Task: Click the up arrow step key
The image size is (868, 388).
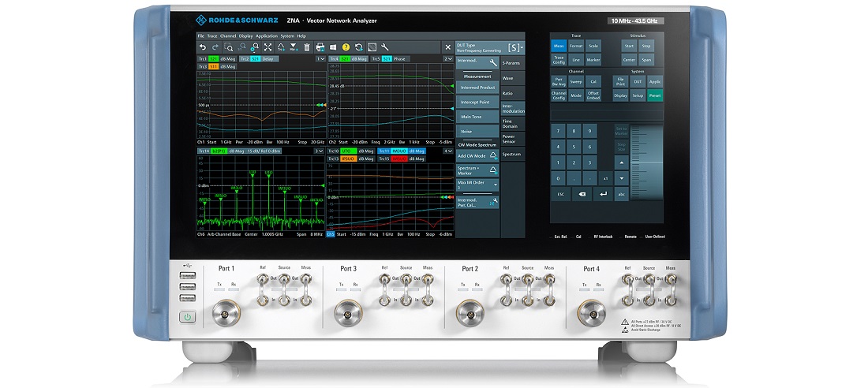Action: 622,163
